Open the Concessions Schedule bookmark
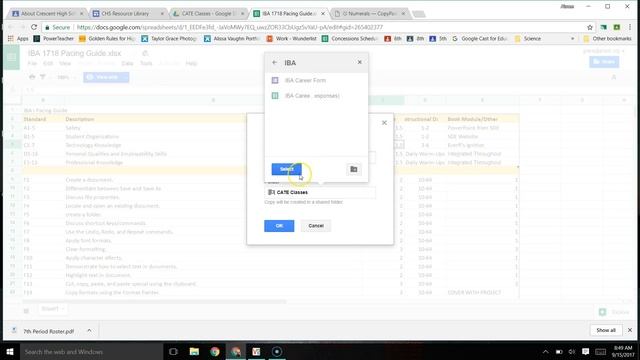The width and height of the screenshot is (640, 360). click(350, 38)
